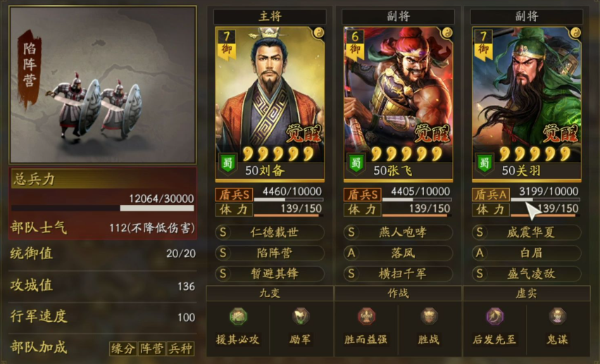Screen dimensions: 600x364
Task: Open the 鬼谋 tactic icon
Action: [557, 317]
